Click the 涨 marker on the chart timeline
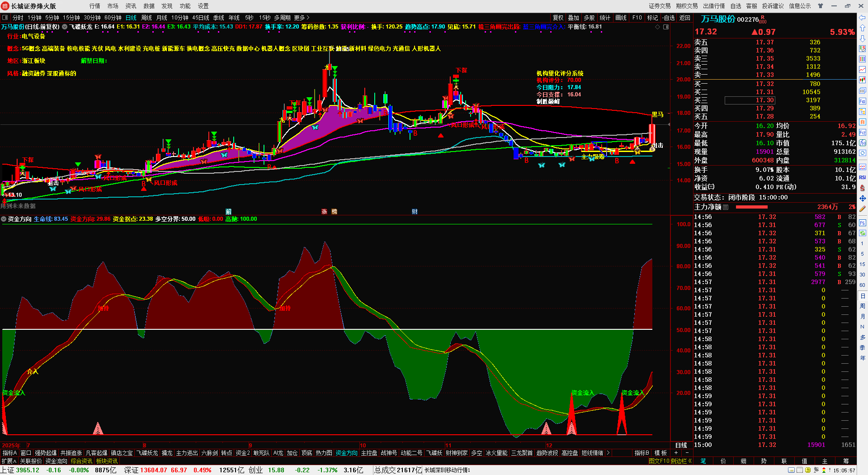This screenshot has width=868, height=475. tap(324, 212)
